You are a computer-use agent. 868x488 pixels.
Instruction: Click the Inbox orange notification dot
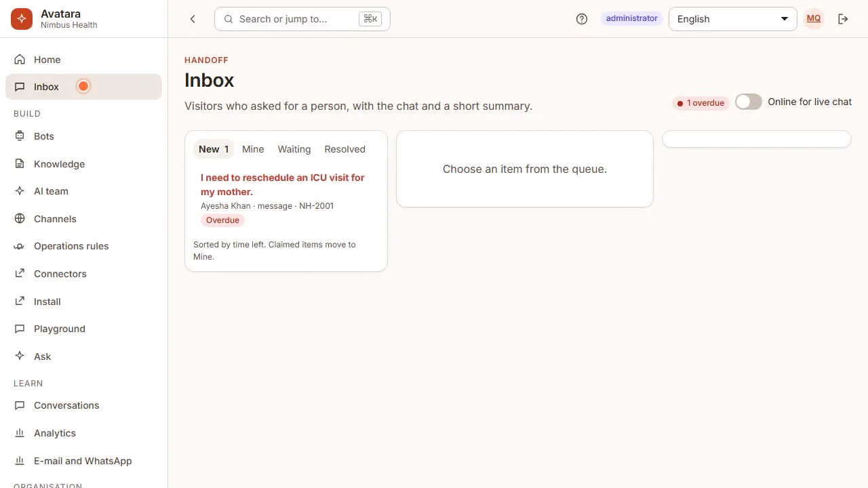click(x=83, y=86)
